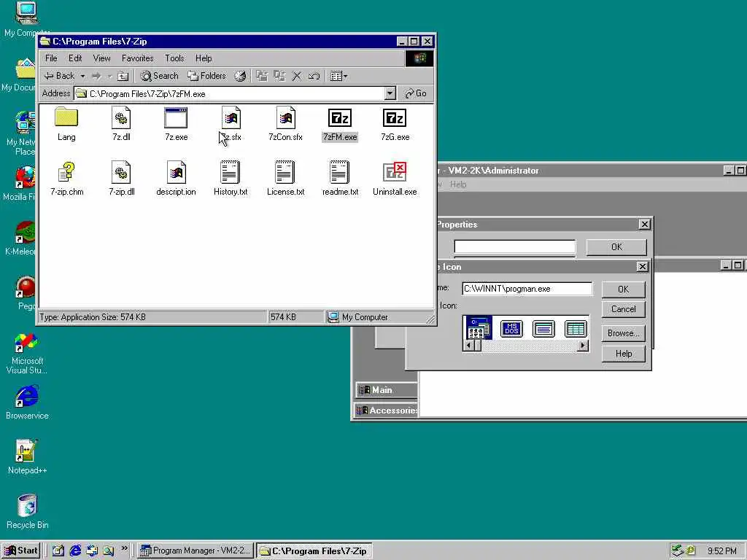Open the Back history dropdown arrow
The height and width of the screenshot is (560, 747).
tap(82, 76)
